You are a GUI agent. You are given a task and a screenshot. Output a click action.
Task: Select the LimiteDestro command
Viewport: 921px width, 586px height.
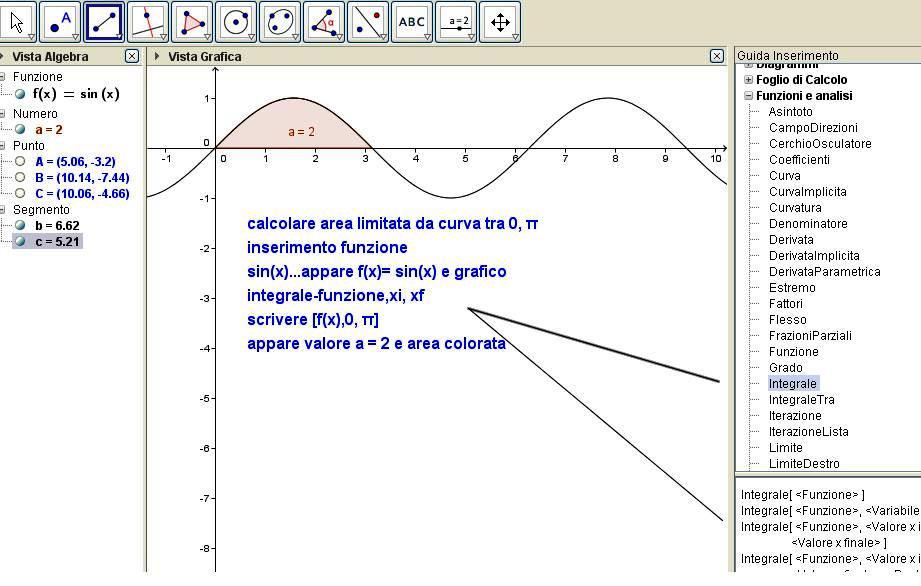pos(804,463)
